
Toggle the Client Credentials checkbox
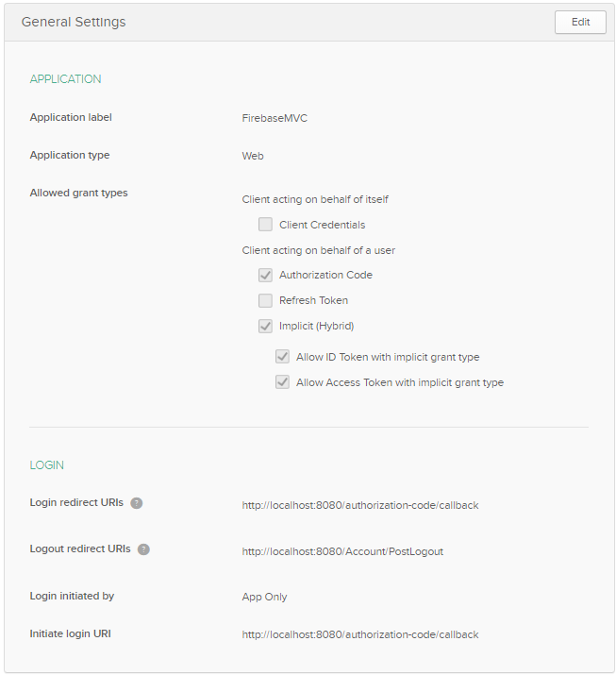click(x=266, y=225)
